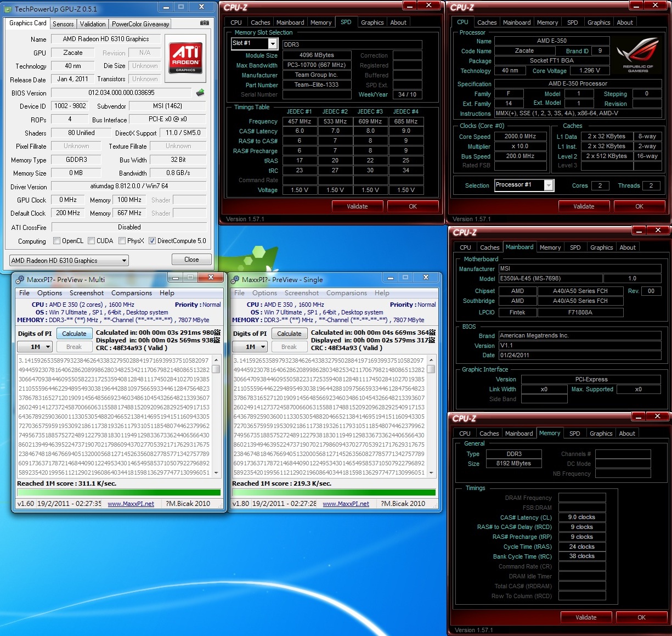
Task: Click Calculate in MaxxPI Multi
Action: coord(74,334)
